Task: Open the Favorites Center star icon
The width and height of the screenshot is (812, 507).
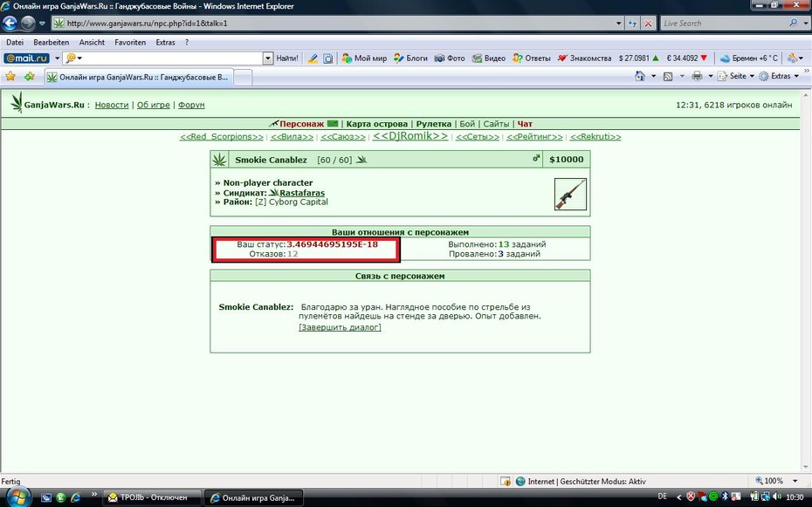Action: pos(10,77)
